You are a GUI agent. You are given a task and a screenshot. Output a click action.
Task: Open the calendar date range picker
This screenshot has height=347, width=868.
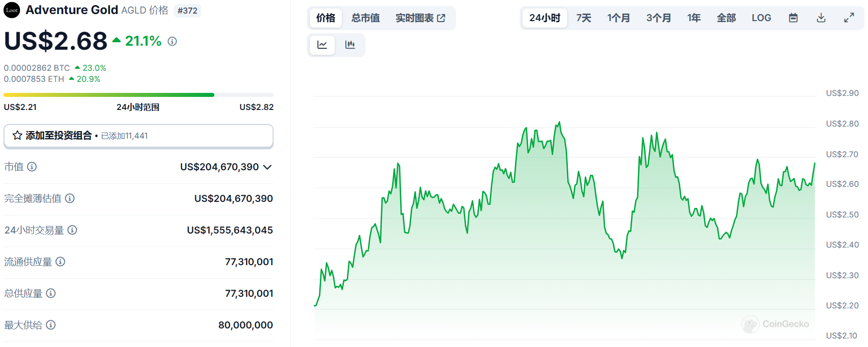[x=793, y=18]
